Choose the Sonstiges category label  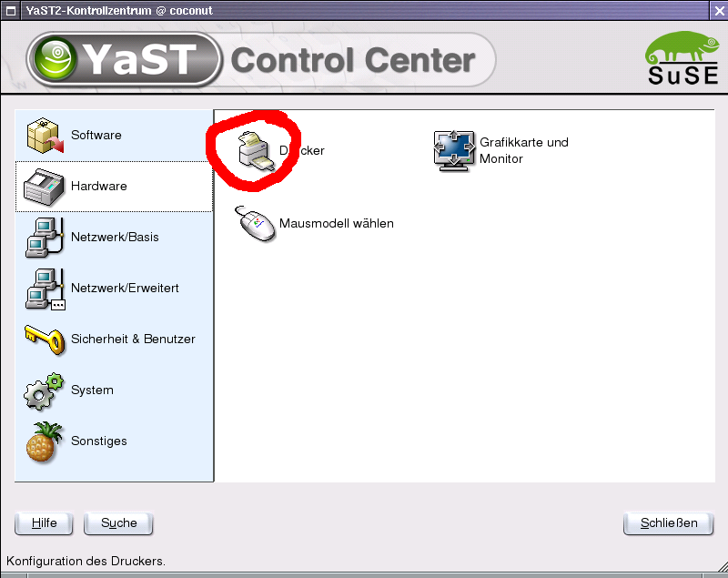click(x=99, y=441)
